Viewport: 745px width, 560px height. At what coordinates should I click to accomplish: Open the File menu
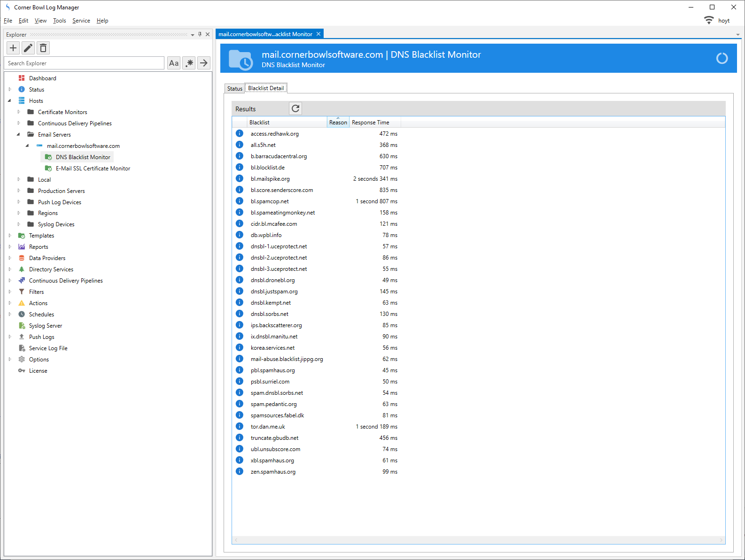pyautogui.click(x=8, y=21)
